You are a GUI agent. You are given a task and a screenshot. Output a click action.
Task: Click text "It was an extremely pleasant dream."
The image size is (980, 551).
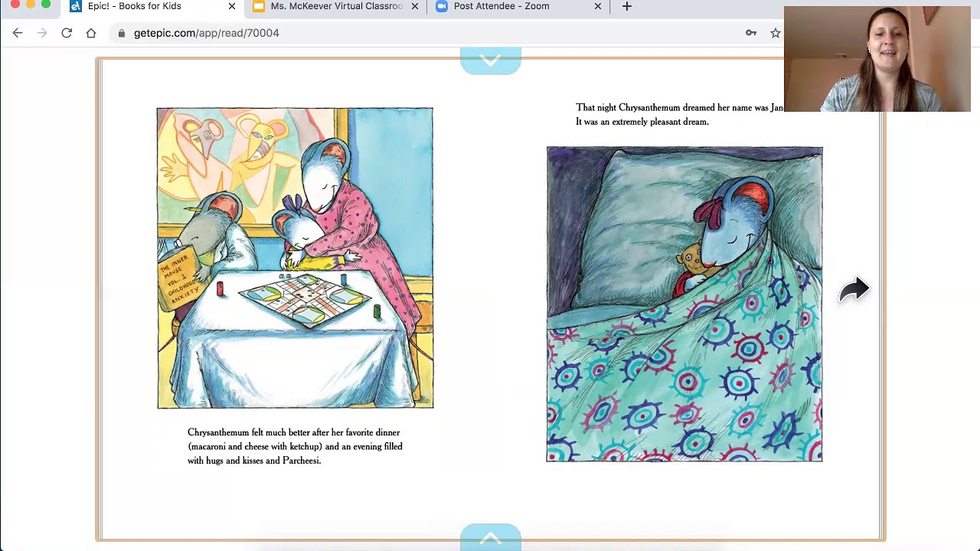(x=642, y=122)
